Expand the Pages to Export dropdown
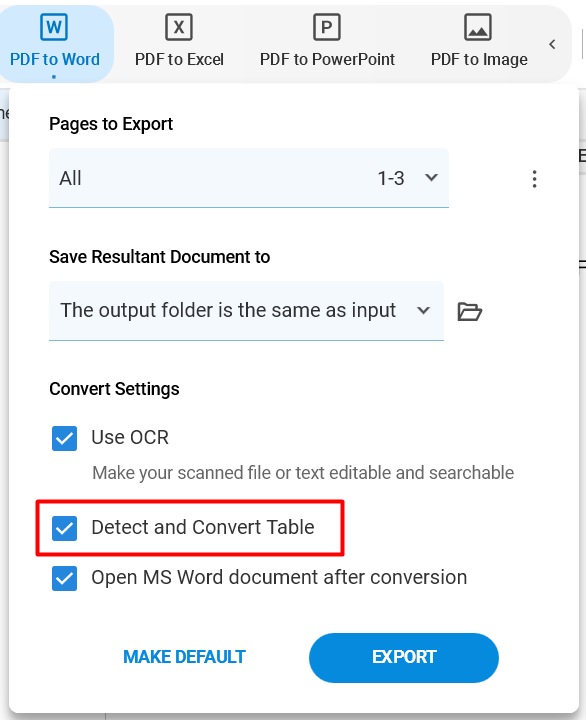 point(249,178)
